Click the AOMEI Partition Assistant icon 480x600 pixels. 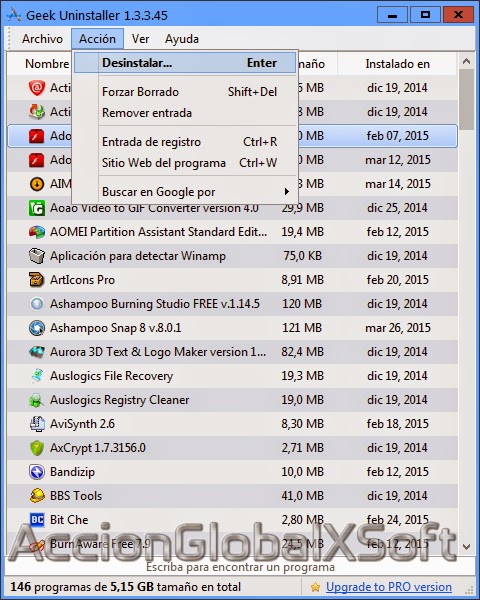click(x=37, y=232)
